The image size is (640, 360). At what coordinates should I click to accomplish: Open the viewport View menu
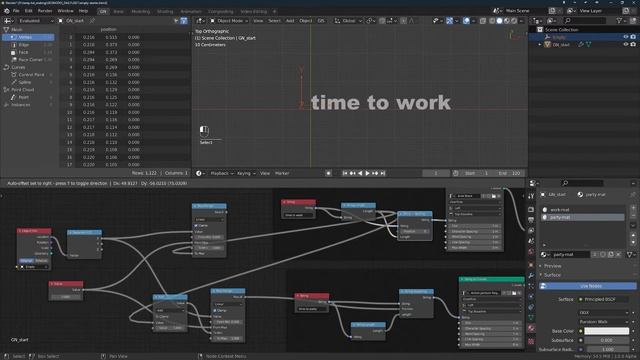pyautogui.click(x=258, y=20)
